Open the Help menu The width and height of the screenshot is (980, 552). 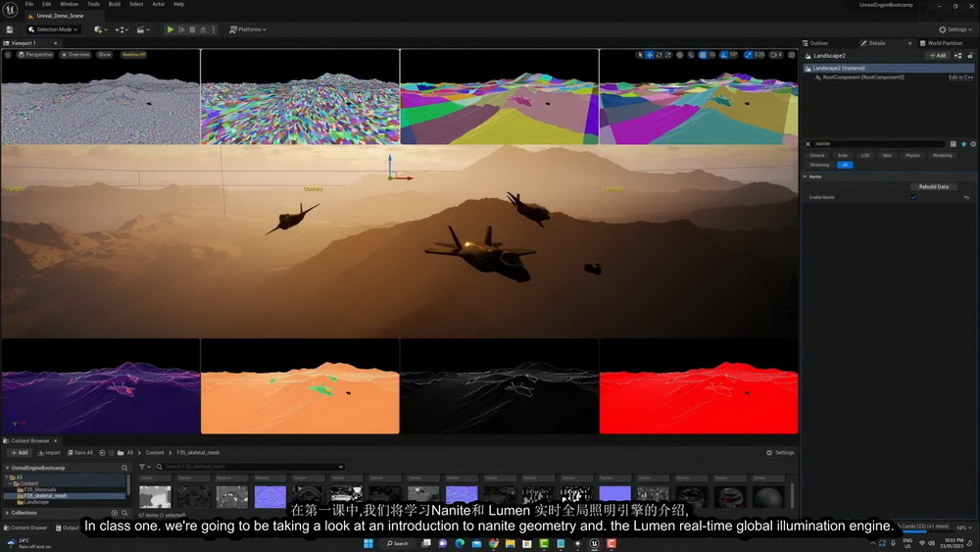pos(178,4)
